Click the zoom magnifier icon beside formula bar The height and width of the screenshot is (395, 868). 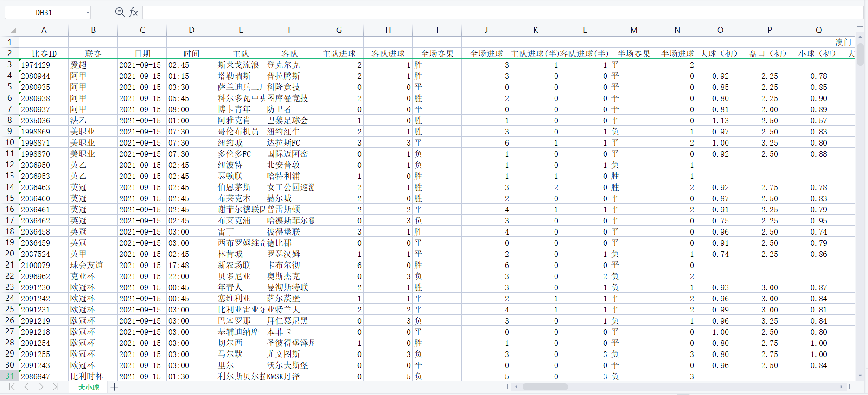coord(120,12)
